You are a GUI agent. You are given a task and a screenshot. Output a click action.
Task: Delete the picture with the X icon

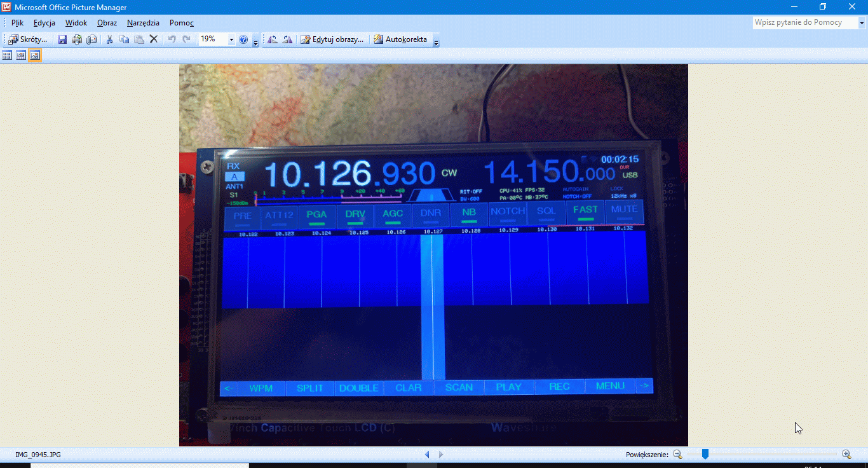[x=153, y=39]
